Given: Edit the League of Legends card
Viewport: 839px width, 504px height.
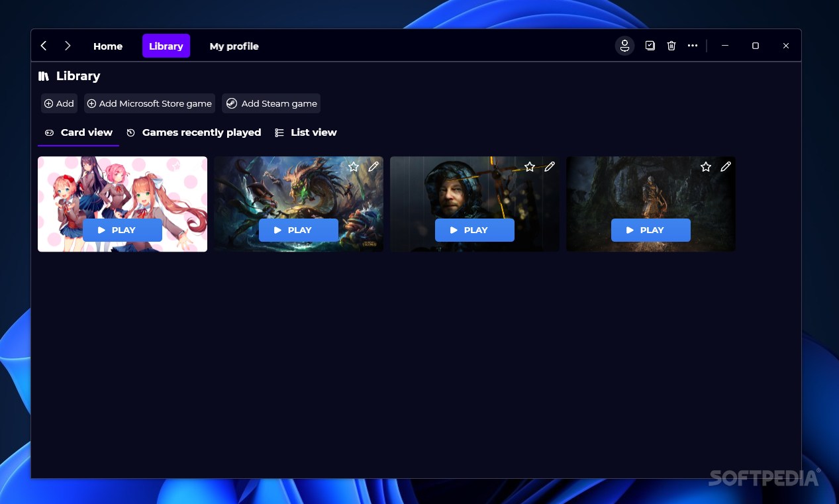Looking at the screenshot, I should pyautogui.click(x=373, y=167).
